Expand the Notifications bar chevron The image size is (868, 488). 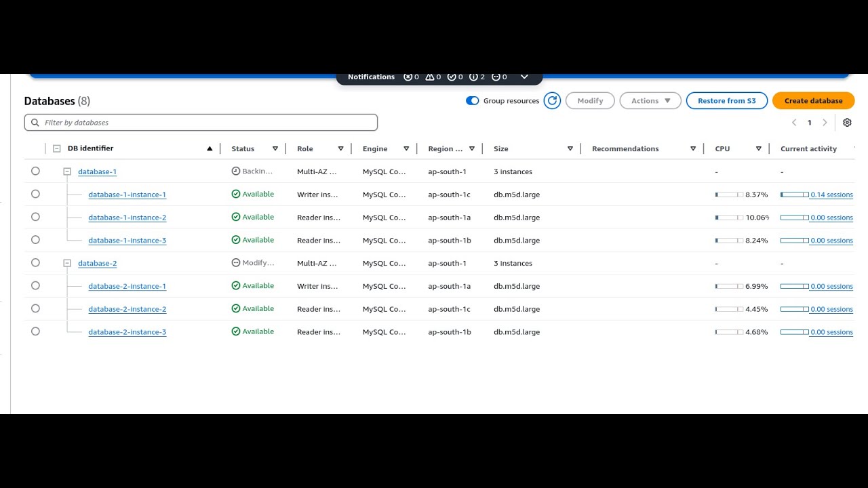(x=524, y=77)
